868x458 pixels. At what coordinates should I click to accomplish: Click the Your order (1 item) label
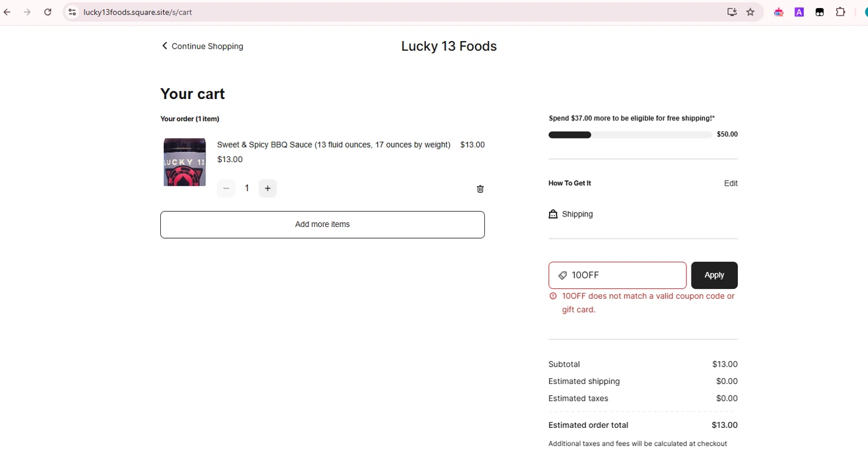(190, 119)
